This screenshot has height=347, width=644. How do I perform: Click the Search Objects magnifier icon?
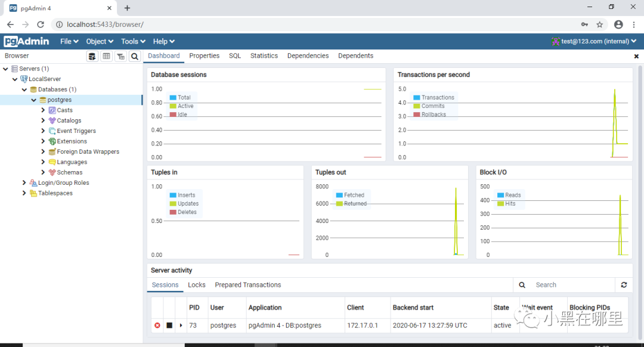pos(135,56)
